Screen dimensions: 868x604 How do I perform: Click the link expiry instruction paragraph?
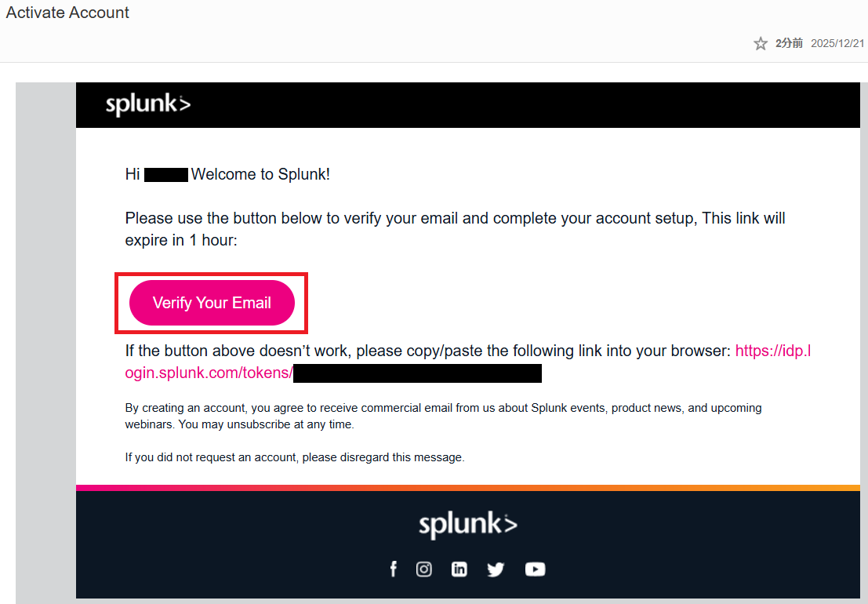click(455, 229)
